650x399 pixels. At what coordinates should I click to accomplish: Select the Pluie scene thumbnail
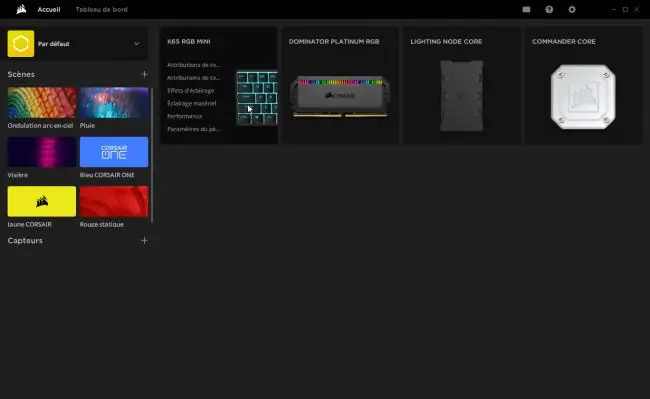pyautogui.click(x=114, y=102)
